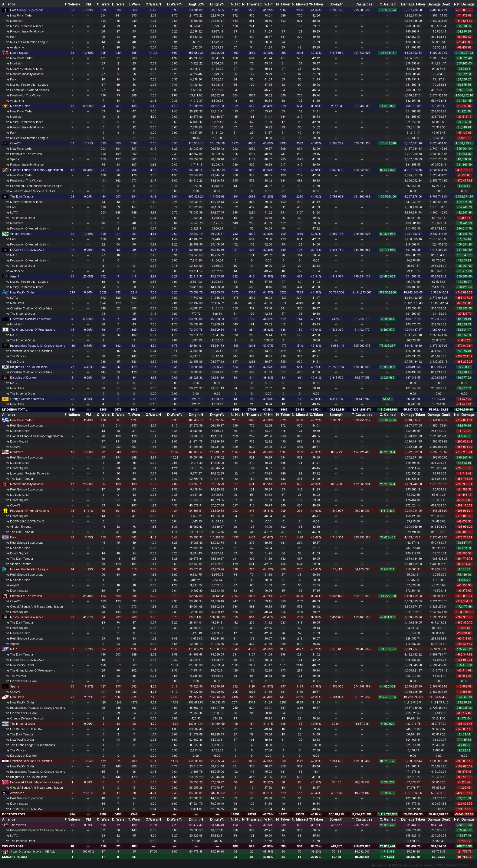Select the WOLVES TOTAL row label
Screen dimensions: 477x868
[x=14, y=846]
